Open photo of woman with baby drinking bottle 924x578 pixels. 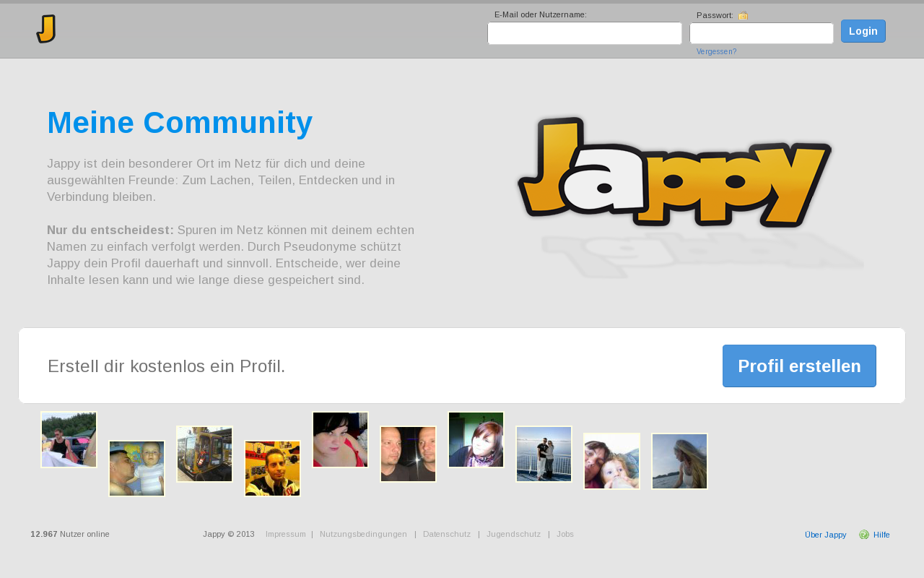coord(611,462)
